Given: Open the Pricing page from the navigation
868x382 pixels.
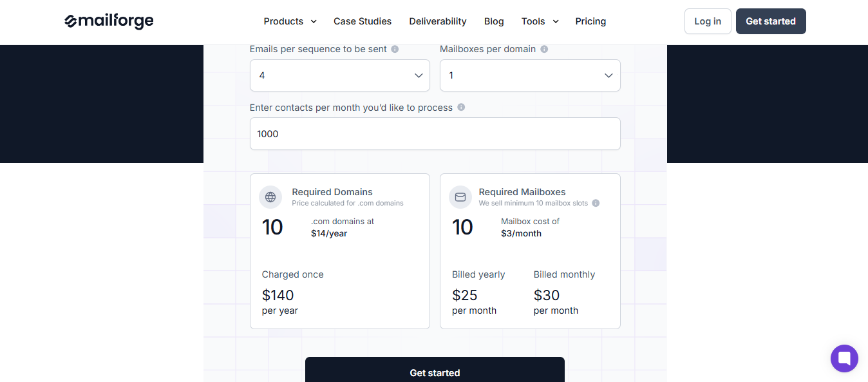Looking at the screenshot, I should 590,21.
